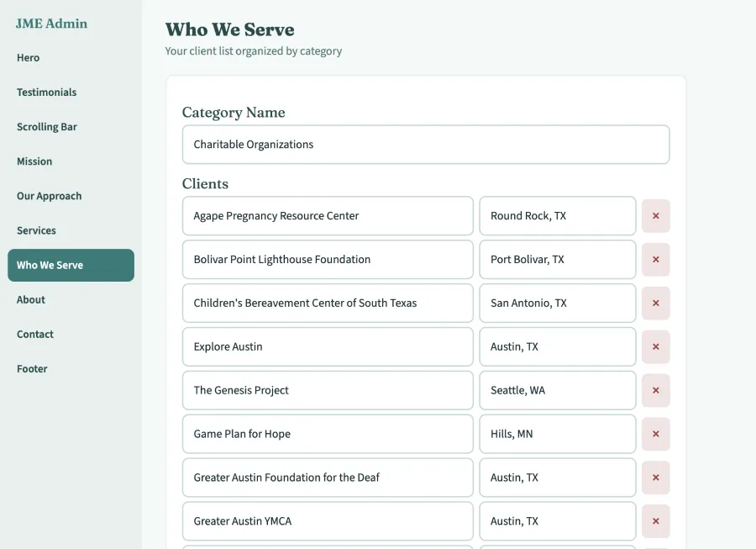The image size is (756, 549).
Task: Navigate to the Hero section
Action: (x=28, y=57)
